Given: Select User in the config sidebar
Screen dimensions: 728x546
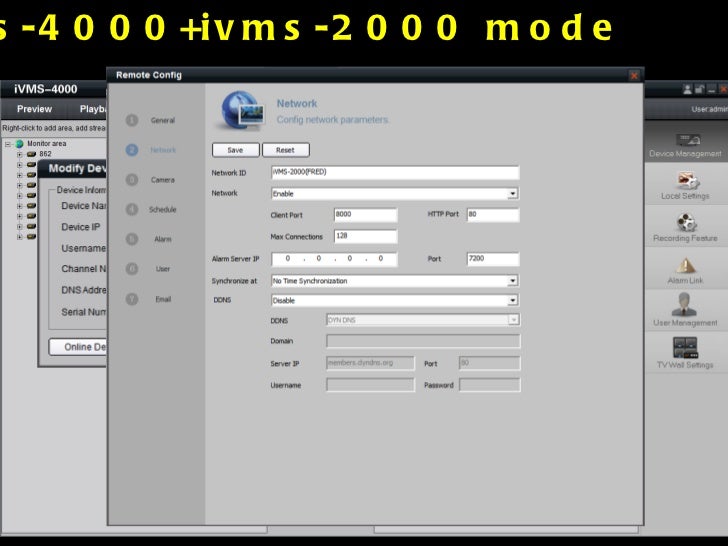Looking at the screenshot, I should tap(163, 269).
